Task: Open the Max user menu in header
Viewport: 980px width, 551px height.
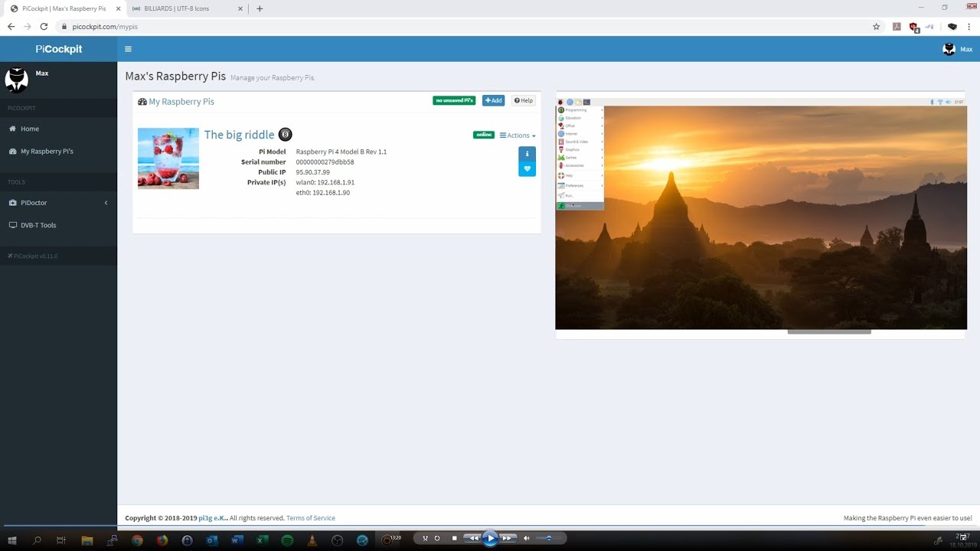Action: coord(957,49)
